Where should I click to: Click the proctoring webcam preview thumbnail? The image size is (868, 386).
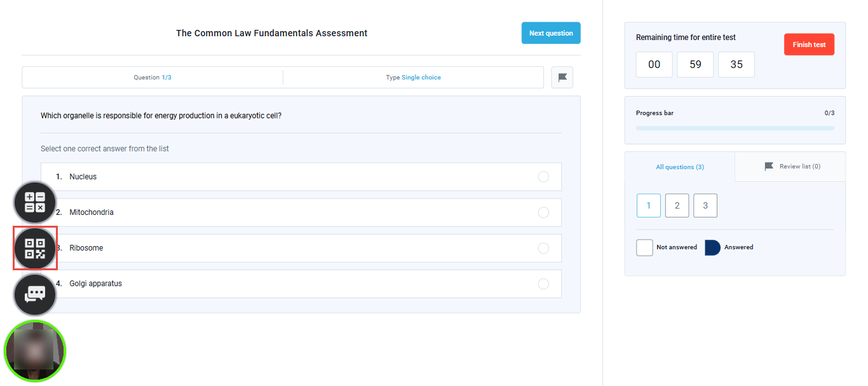pos(35,351)
